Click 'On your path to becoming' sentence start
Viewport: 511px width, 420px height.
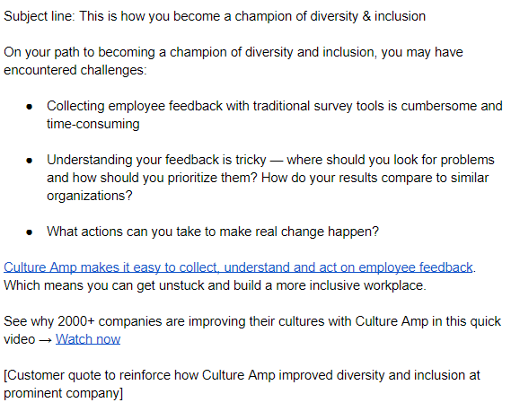pyautogui.click(x=79, y=52)
